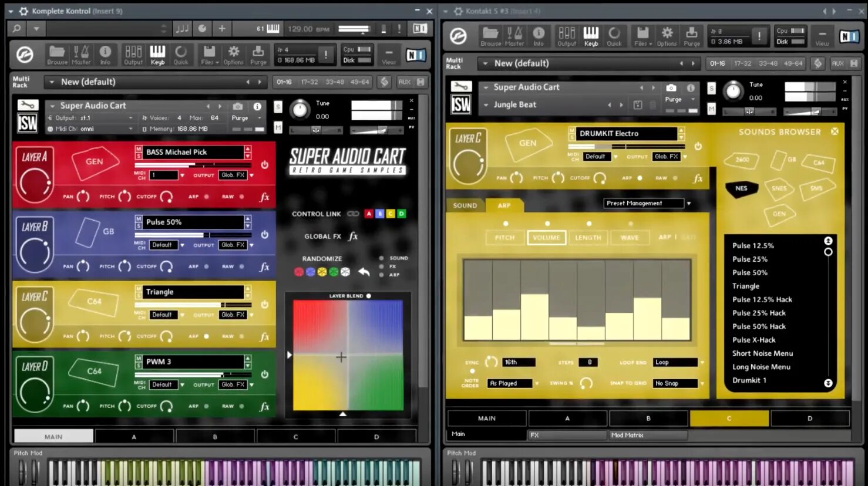Open layer D tab in Kontakt 5

tap(810, 419)
